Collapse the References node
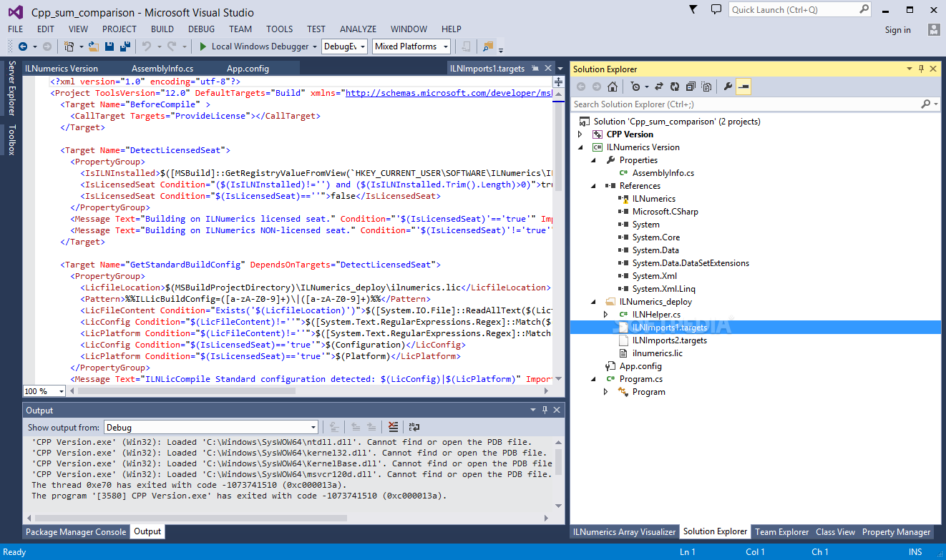Screen dimensions: 946x560 click(x=593, y=186)
